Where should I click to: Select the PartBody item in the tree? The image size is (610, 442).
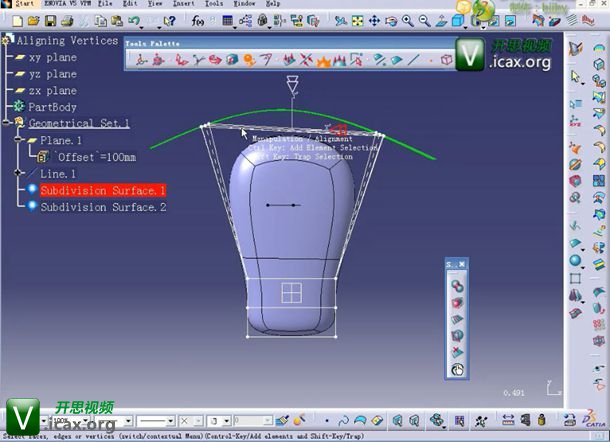tap(53, 107)
